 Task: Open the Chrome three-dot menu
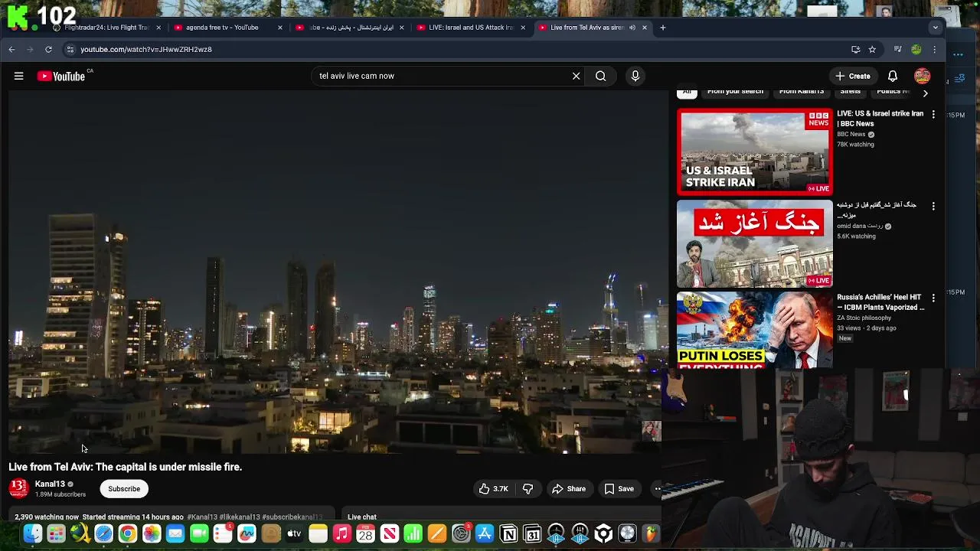point(934,49)
